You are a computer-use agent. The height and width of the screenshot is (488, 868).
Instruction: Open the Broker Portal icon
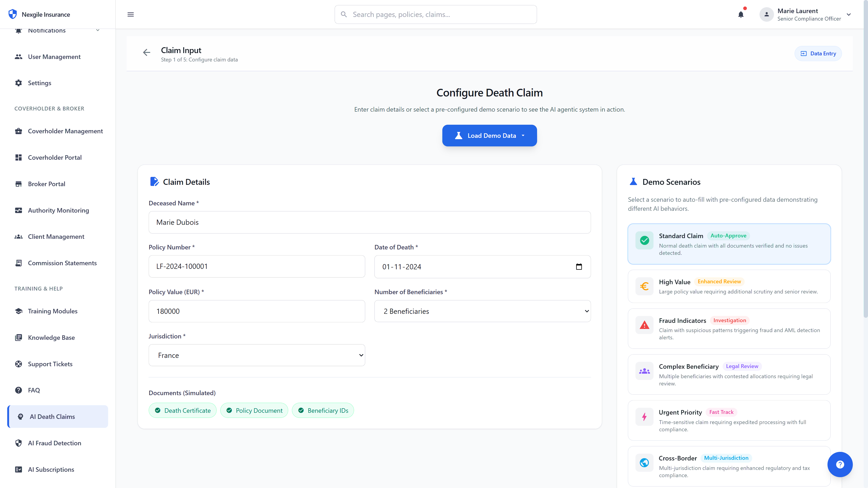coord(19,183)
